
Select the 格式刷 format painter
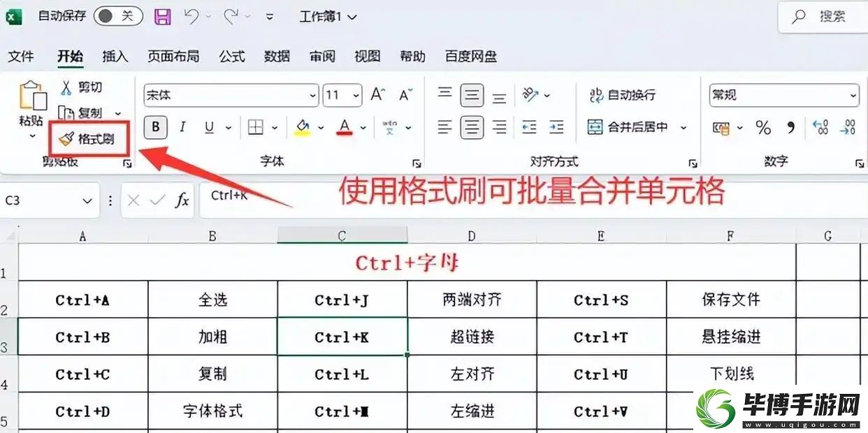(x=86, y=139)
